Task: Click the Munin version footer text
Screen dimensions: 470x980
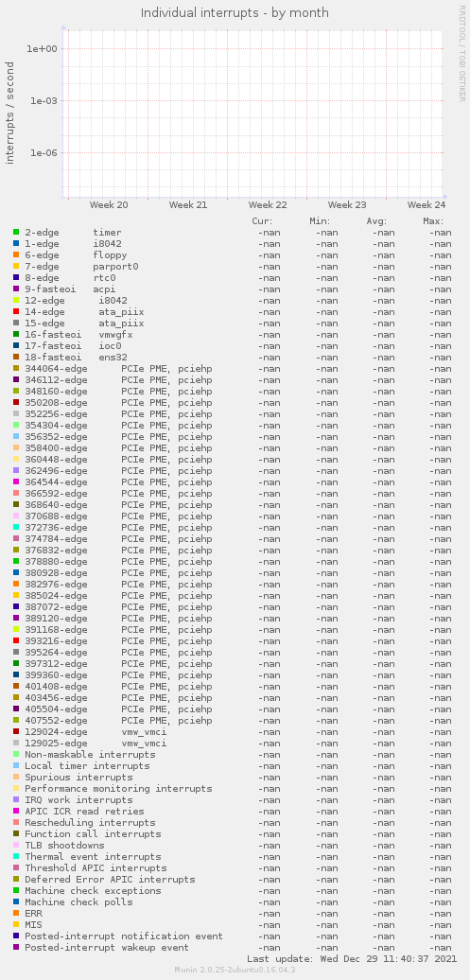Action: (235, 970)
